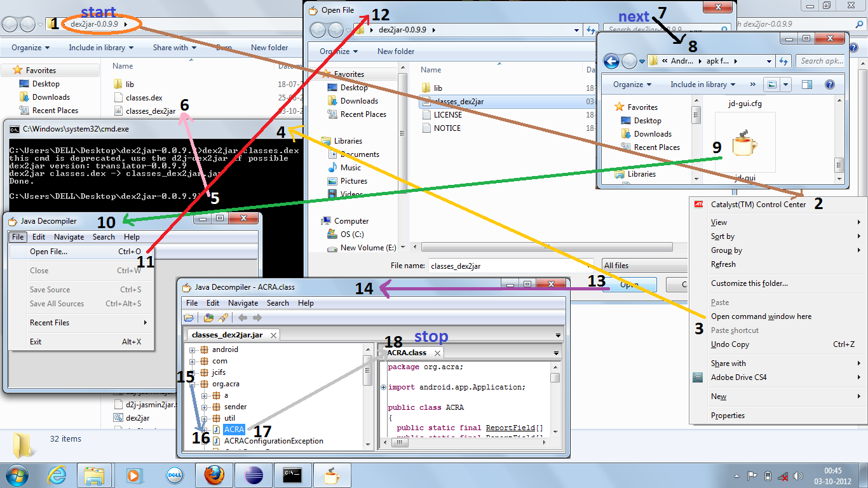Select the jd-gui coffee cup application icon
The width and height of the screenshot is (868, 488).
click(x=745, y=143)
